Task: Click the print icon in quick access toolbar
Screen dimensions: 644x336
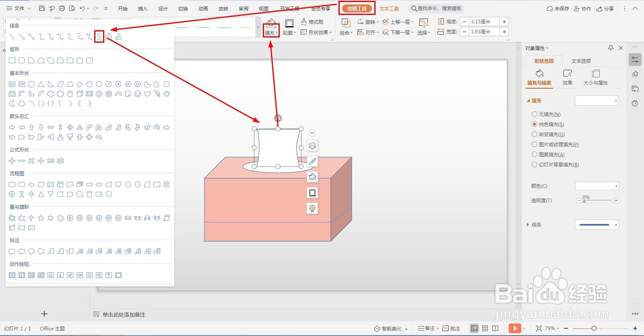Action: pos(62,8)
